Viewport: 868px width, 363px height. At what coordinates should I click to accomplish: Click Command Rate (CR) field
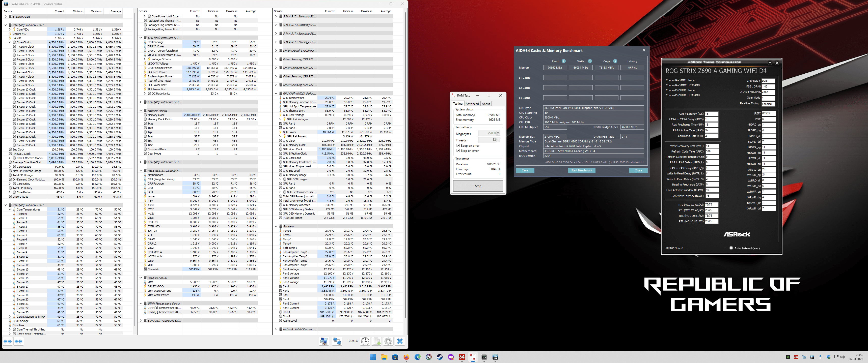[711, 136]
